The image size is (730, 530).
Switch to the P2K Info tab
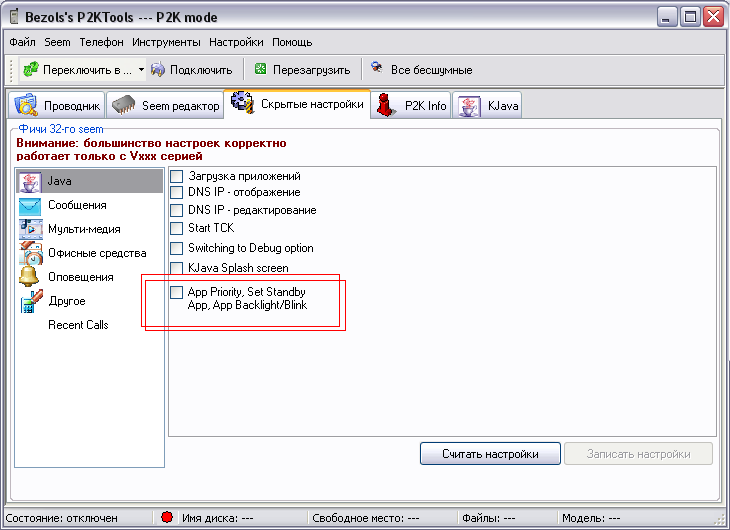pos(411,105)
